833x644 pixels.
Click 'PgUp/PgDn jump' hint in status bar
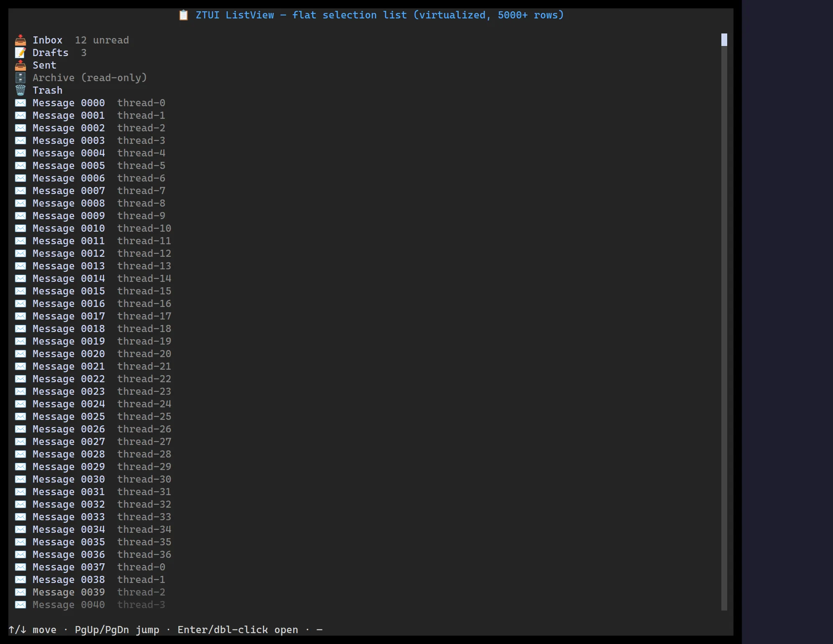click(x=117, y=630)
